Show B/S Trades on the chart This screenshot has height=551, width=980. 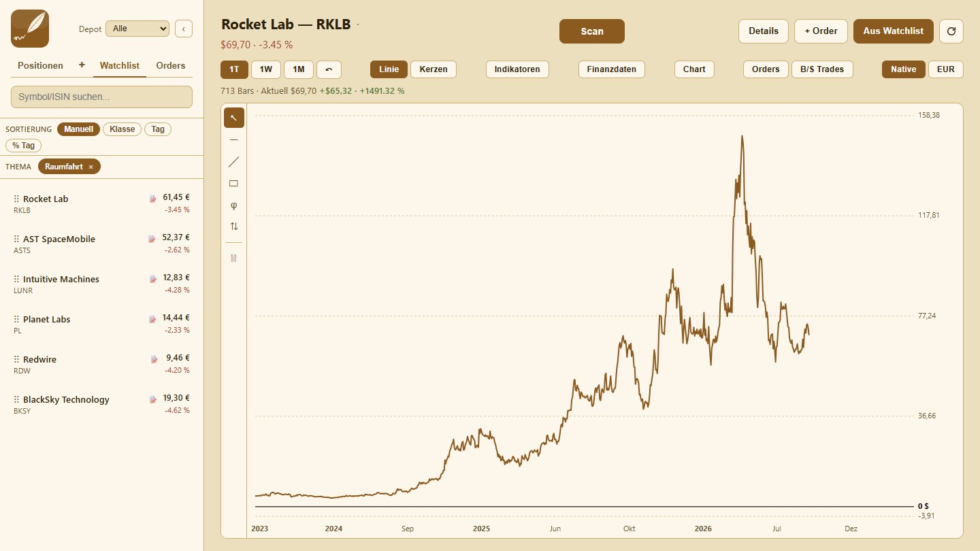point(822,69)
